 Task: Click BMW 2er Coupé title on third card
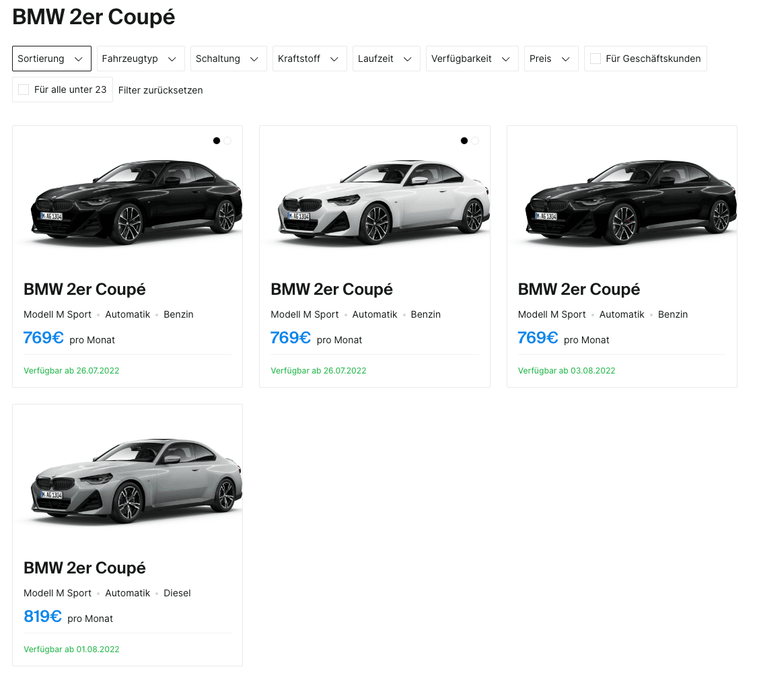(x=579, y=289)
